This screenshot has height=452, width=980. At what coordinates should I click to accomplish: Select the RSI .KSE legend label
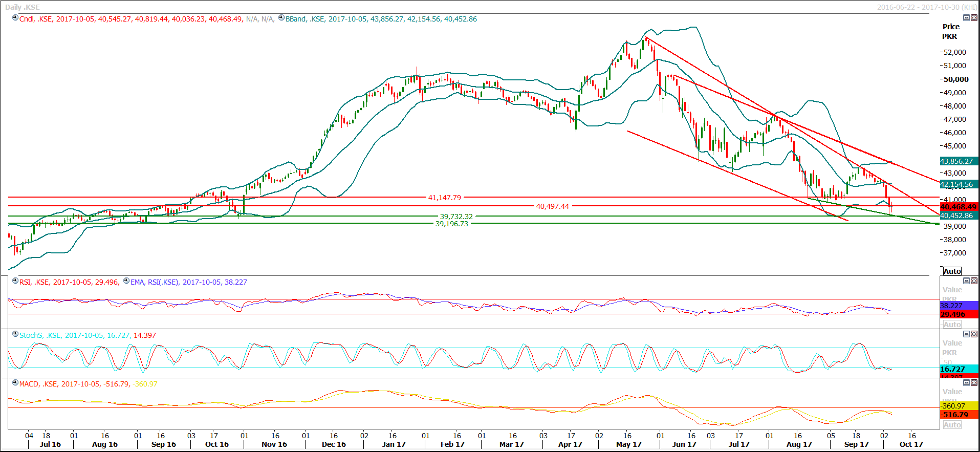[x=69, y=282]
